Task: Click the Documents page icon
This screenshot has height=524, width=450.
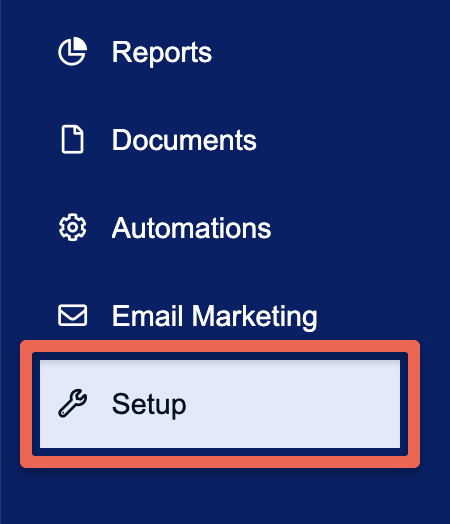Action: 72,139
